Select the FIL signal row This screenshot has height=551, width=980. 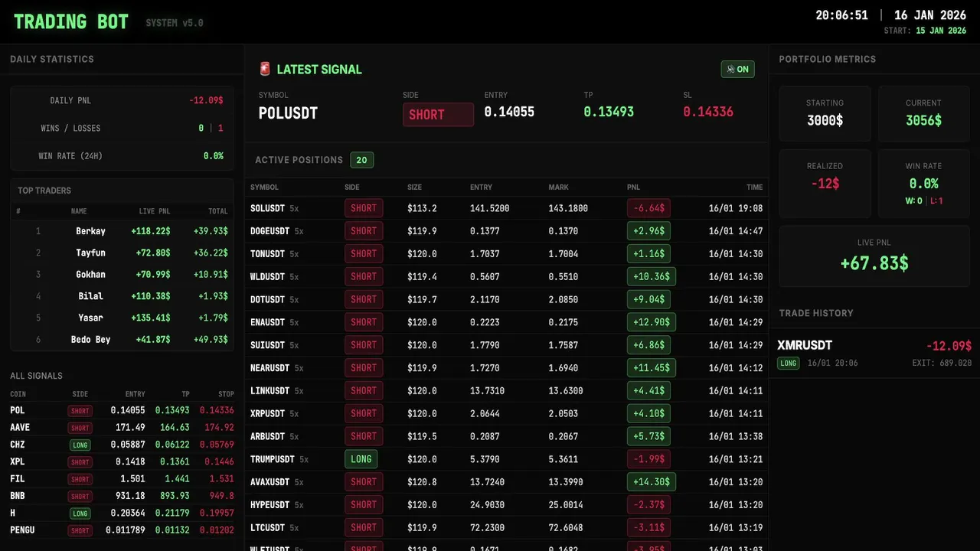coord(122,478)
